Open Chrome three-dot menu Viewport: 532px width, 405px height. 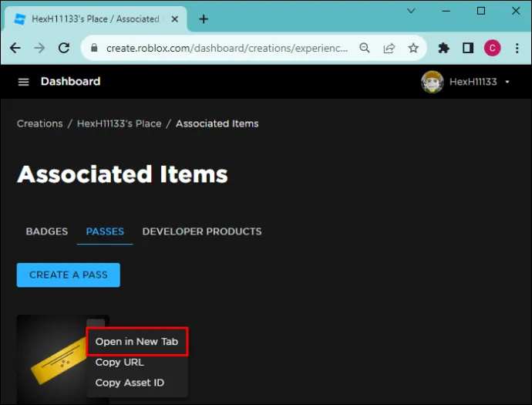coord(517,48)
